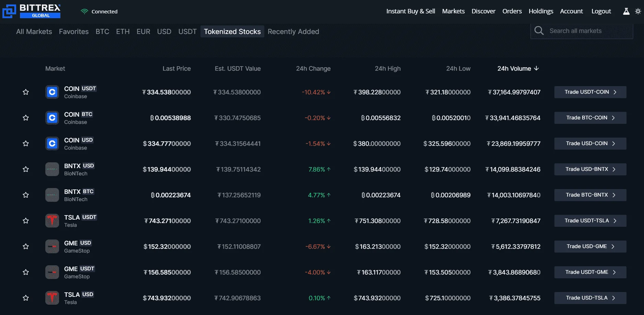
Task: Favorite the COIN BTC market star
Action: [x=26, y=118]
